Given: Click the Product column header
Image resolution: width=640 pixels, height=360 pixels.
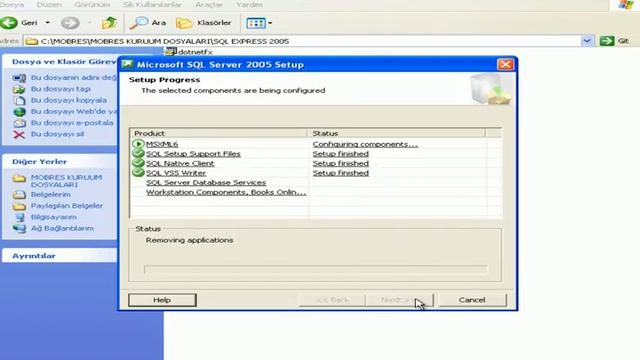Looking at the screenshot, I should pyautogui.click(x=218, y=133).
